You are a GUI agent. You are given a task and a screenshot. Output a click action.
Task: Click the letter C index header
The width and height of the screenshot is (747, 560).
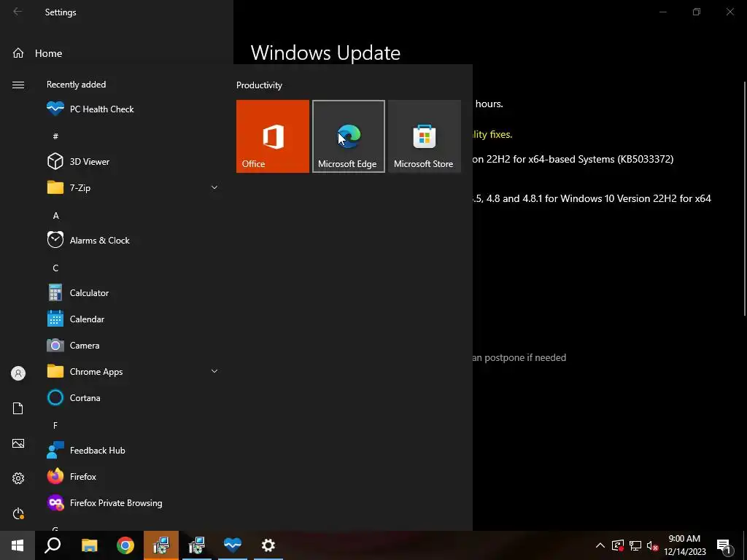pos(55,268)
